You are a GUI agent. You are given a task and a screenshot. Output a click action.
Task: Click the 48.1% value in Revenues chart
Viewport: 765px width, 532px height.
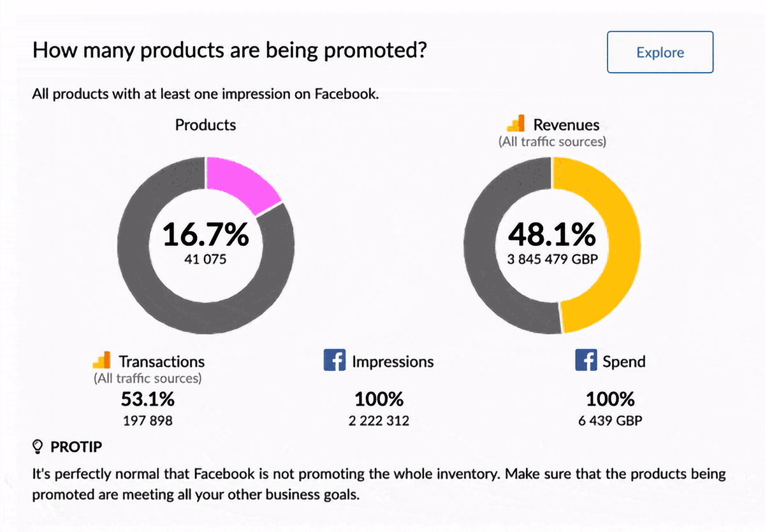click(552, 235)
